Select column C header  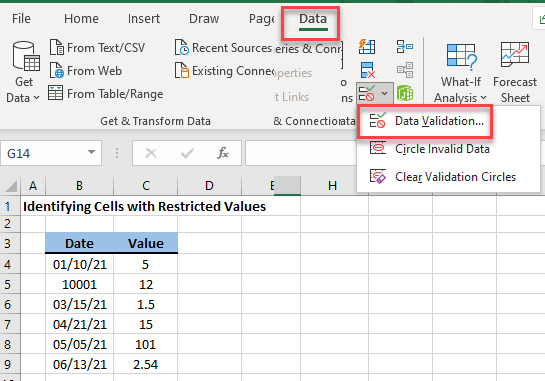click(x=146, y=186)
